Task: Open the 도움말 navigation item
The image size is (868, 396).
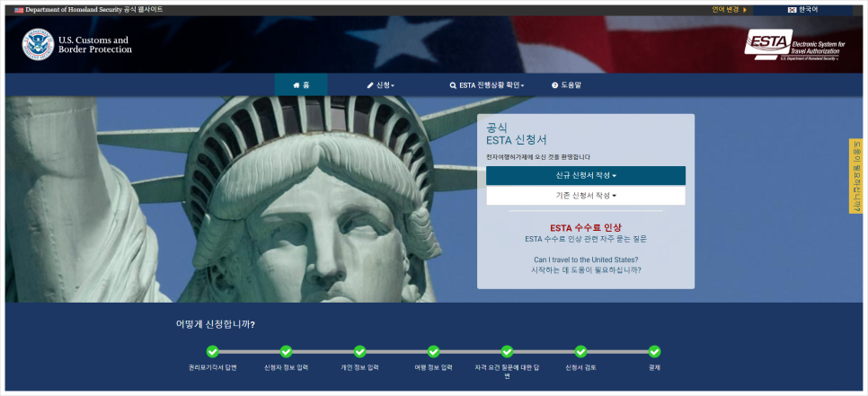Action: [566, 85]
